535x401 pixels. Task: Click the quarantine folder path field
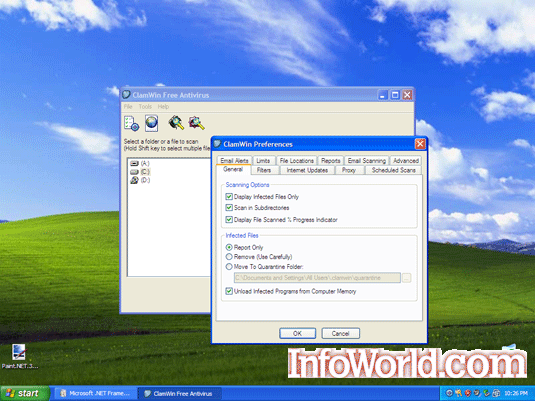[x=317, y=278]
